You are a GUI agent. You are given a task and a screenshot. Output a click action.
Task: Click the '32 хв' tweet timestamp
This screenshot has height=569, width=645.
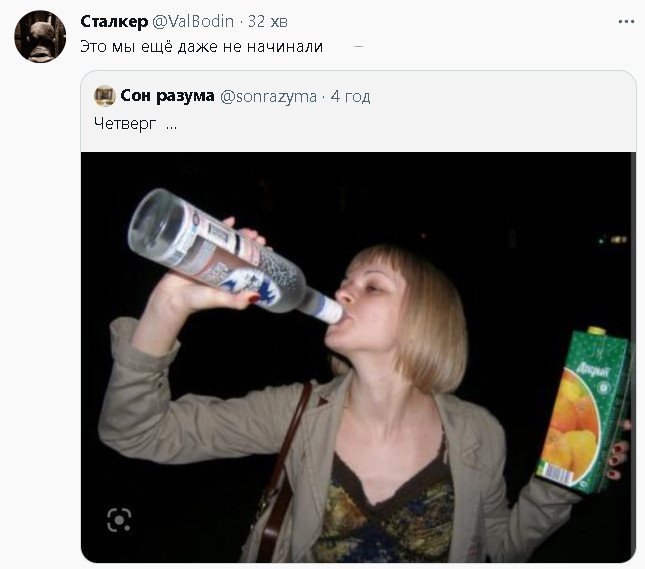tap(270, 22)
